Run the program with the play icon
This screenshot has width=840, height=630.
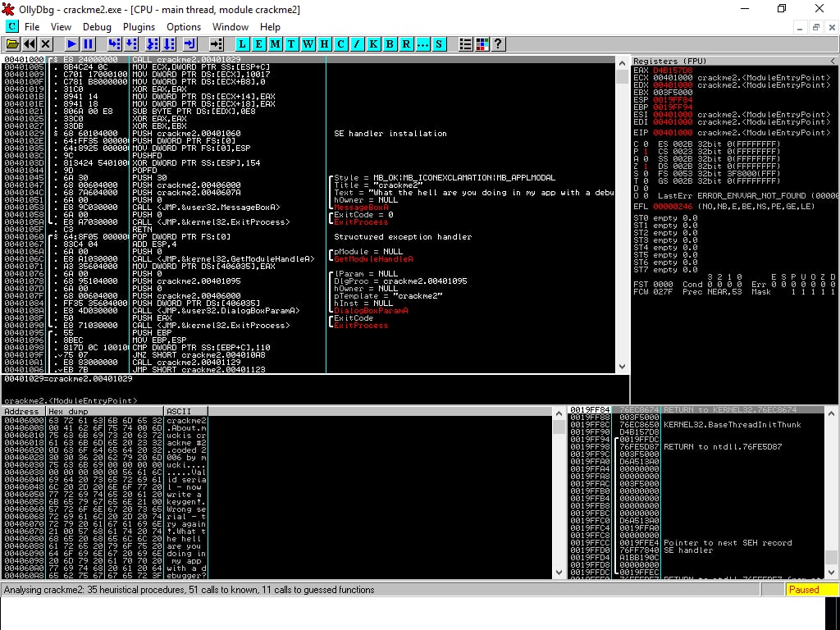pos(71,44)
